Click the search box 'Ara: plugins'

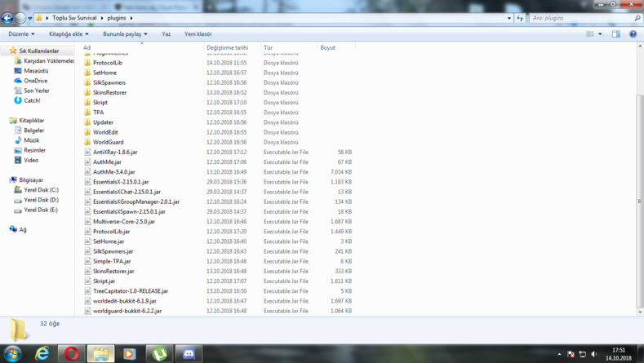coord(581,18)
